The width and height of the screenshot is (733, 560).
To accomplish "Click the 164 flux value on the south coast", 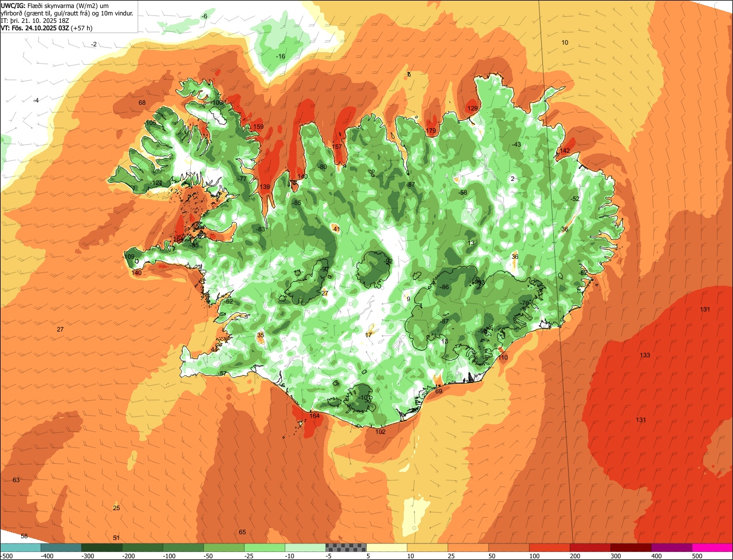I will click(314, 416).
